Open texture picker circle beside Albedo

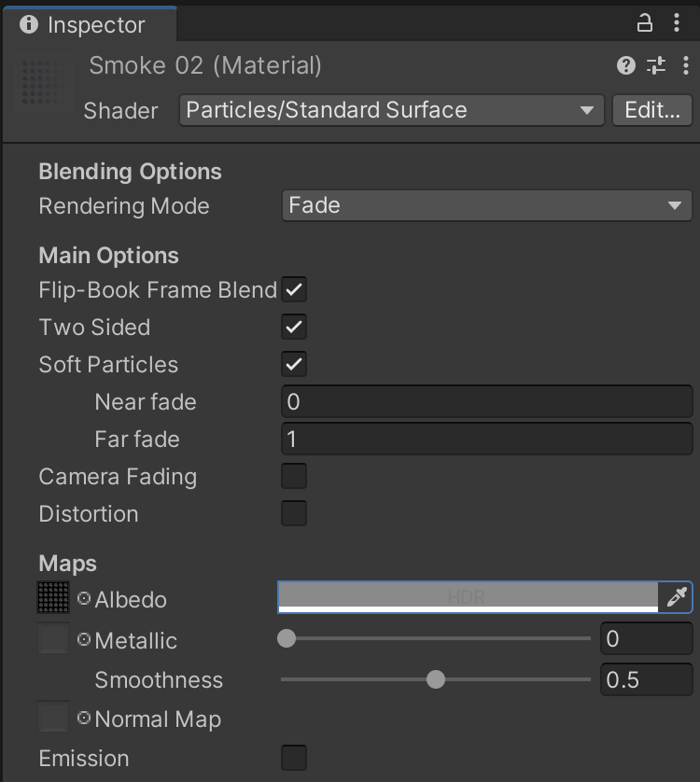click(84, 599)
